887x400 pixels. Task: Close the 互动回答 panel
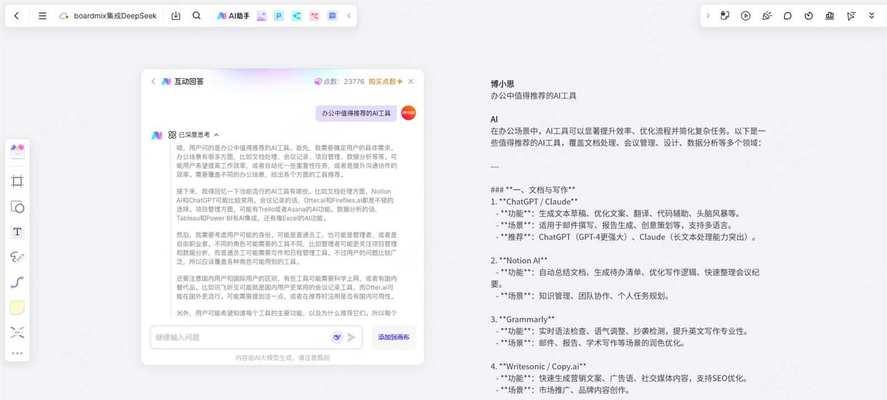(411, 81)
